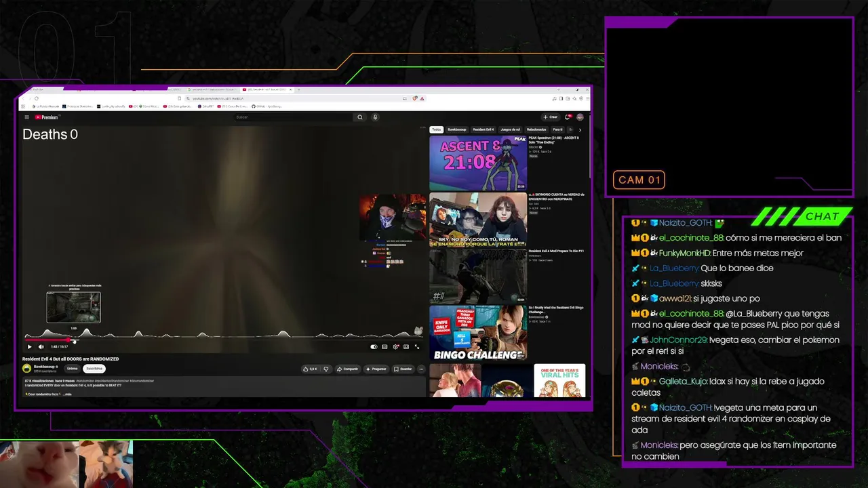The height and width of the screenshot is (488, 868).
Task: Toggle subtitles in the video player
Action: [x=384, y=346]
